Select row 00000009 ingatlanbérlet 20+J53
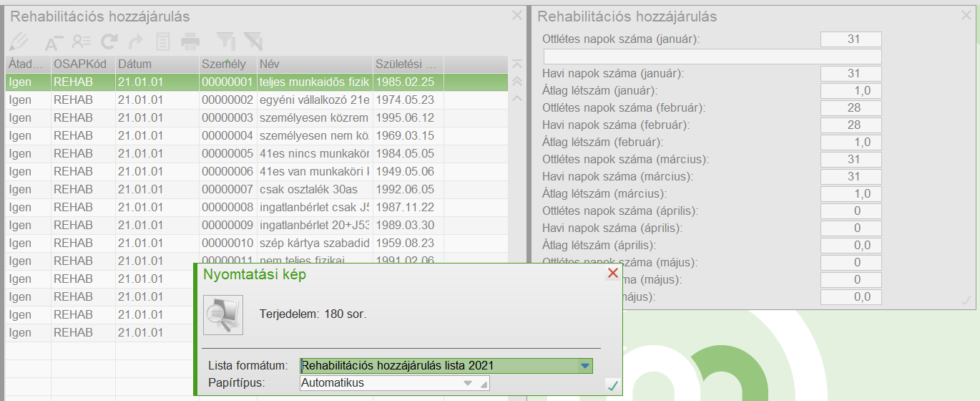This screenshot has width=980, height=401. click(x=257, y=225)
